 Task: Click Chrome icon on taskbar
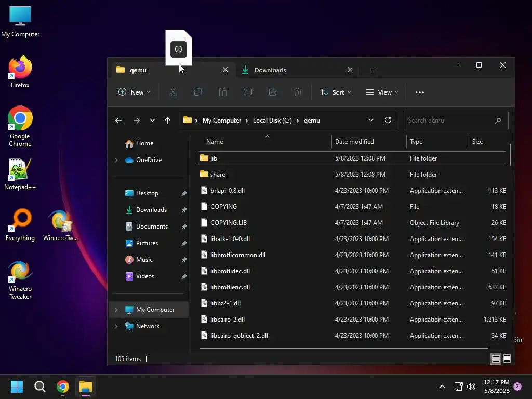63,387
